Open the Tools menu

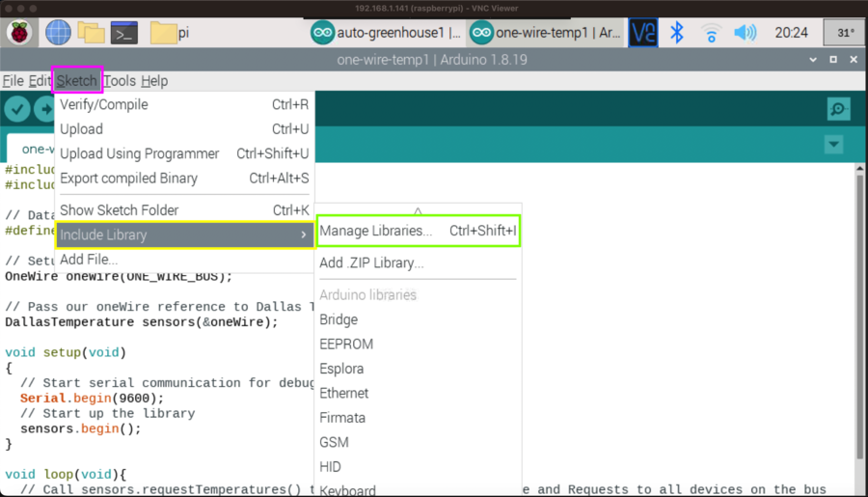pyautogui.click(x=120, y=81)
